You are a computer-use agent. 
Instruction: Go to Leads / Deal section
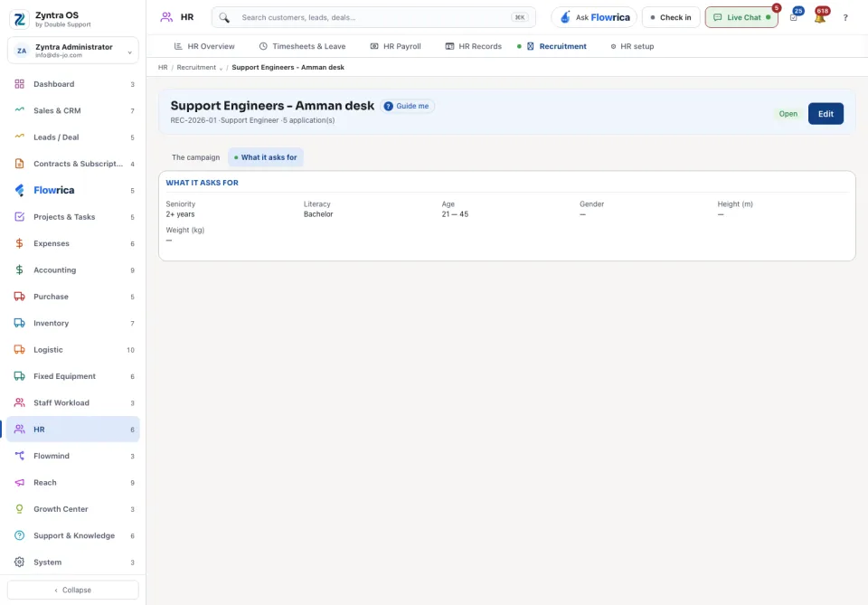coord(73,137)
